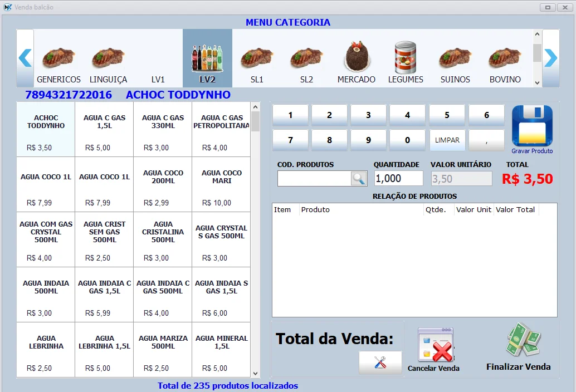Click the COD. PRODUTOS input field
Image resolution: width=576 pixels, height=392 pixels.
[x=314, y=179]
